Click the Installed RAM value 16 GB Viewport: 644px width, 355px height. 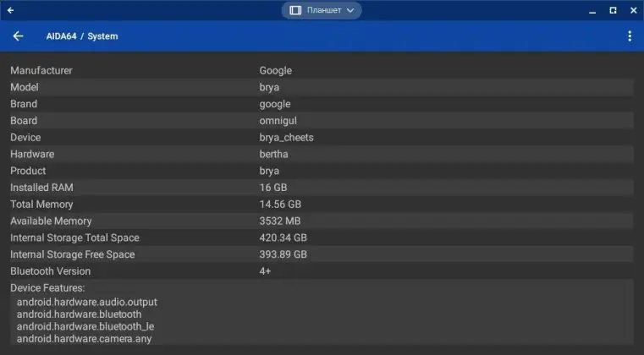[273, 188]
